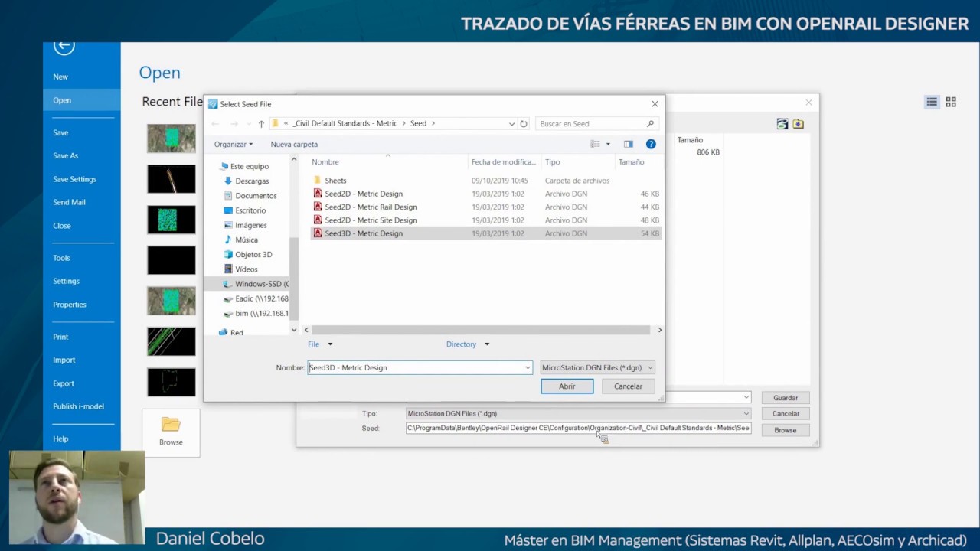Click Cancelar in Select Seed File dialog
Image resolution: width=980 pixels, height=551 pixels.
pos(628,386)
